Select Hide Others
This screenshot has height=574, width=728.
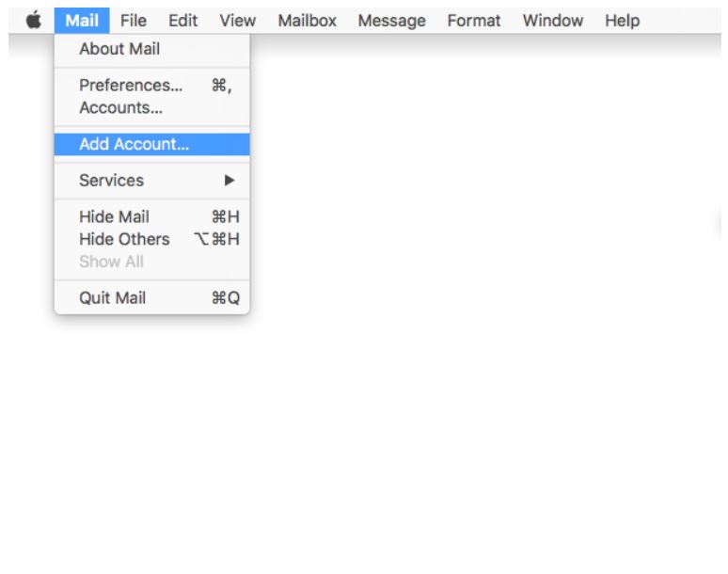tap(151, 239)
